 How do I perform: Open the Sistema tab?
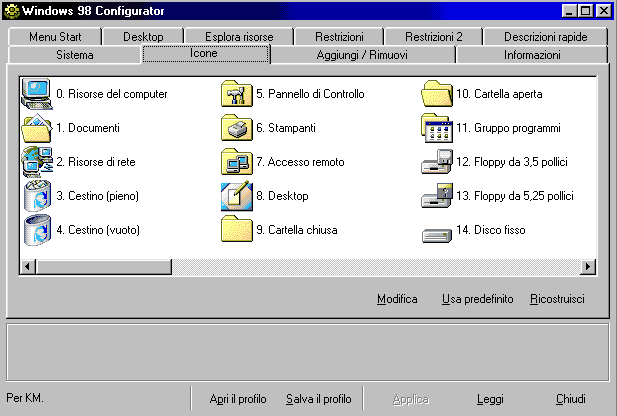point(74,55)
